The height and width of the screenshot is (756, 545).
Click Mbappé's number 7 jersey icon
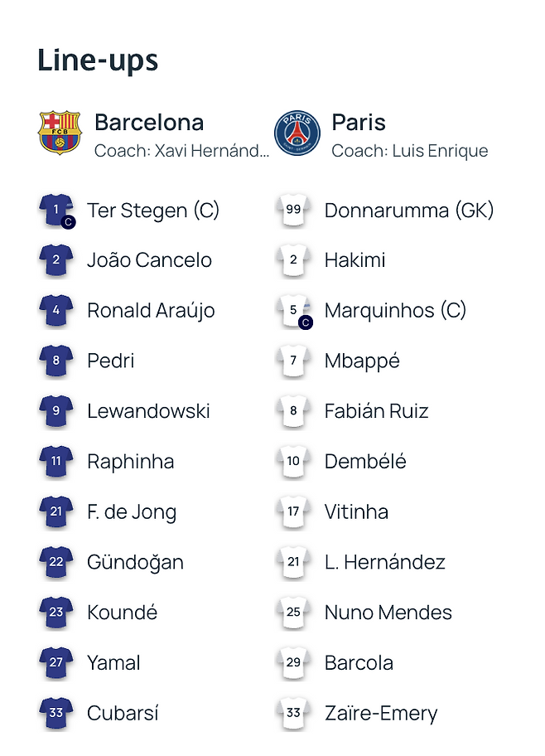click(293, 361)
